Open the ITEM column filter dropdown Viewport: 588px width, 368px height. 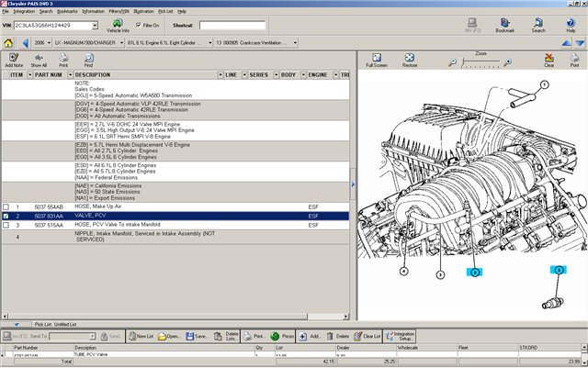[30, 75]
